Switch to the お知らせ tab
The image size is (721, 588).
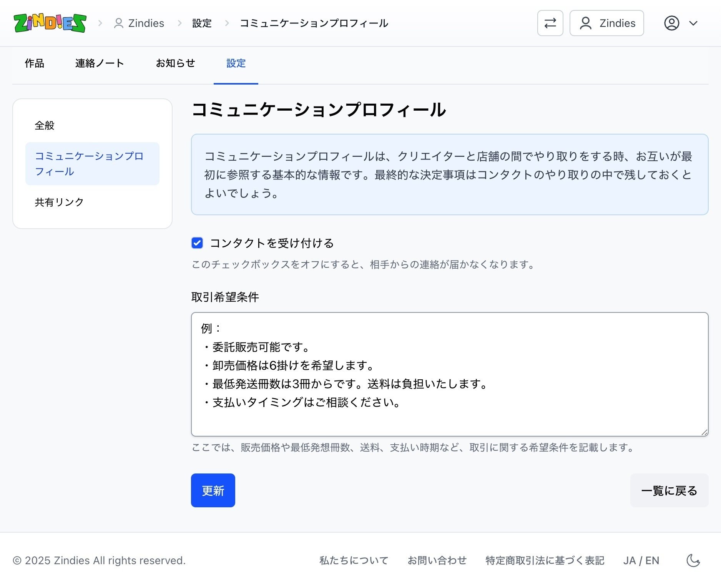tap(175, 63)
